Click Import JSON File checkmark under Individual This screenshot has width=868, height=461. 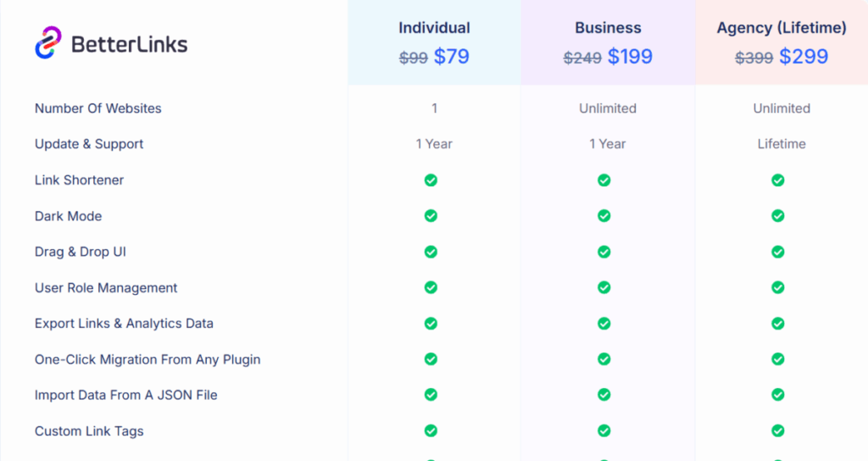(x=431, y=395)
